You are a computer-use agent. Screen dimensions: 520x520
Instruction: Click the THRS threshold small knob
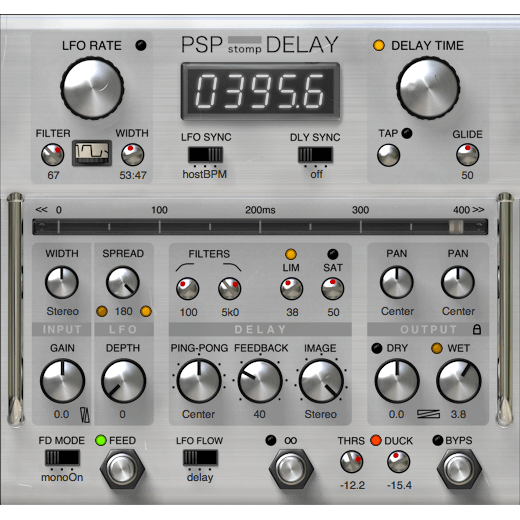click(351, 462)
